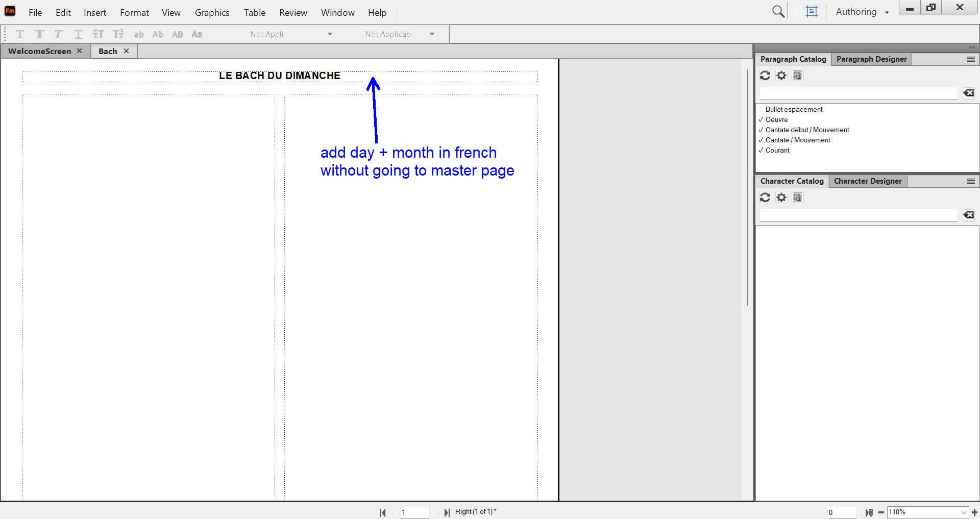Click the Paragraph Catalog delete format icon
The image size is (980, 519).
797,76
